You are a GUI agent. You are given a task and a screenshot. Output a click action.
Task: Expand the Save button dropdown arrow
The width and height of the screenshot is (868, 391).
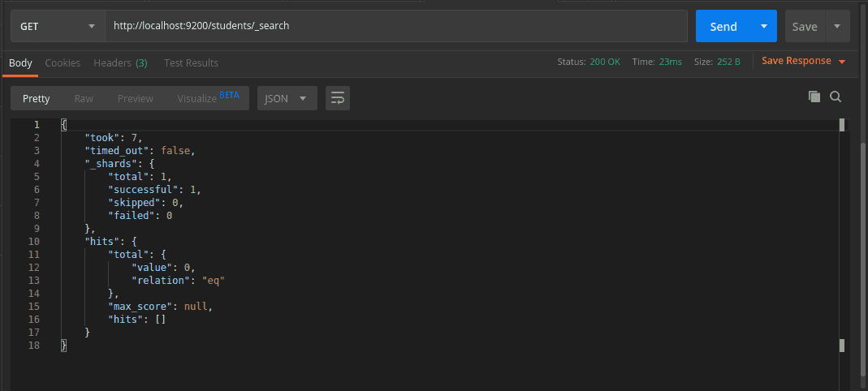(837, 26)
